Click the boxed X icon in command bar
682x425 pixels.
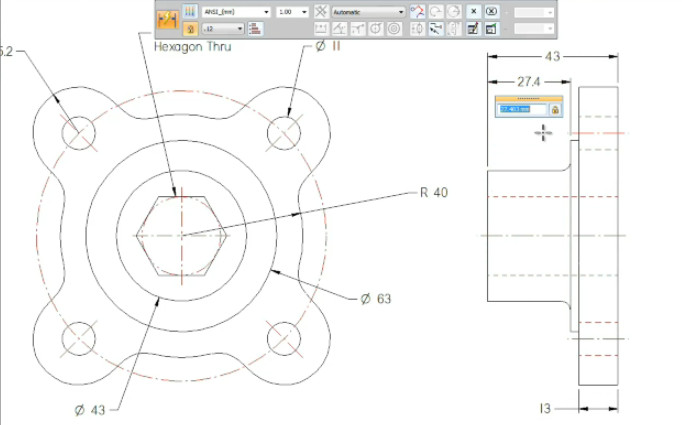491,12
